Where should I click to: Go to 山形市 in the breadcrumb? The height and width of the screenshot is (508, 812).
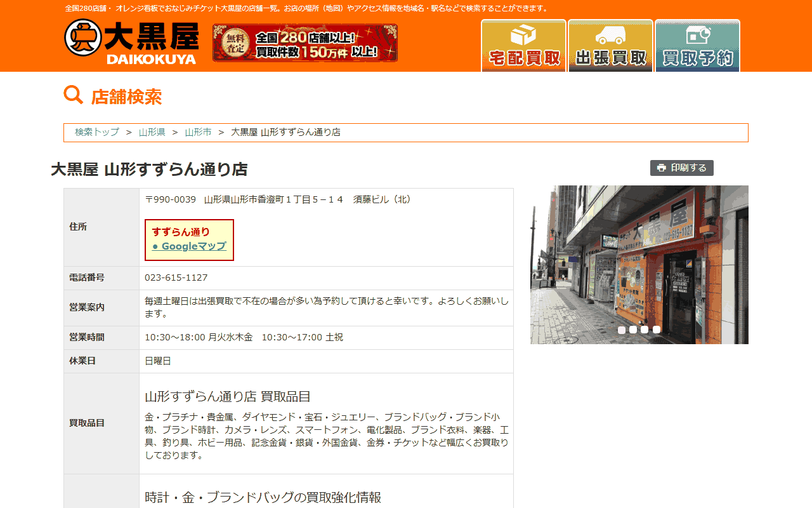tap(198, 132)
